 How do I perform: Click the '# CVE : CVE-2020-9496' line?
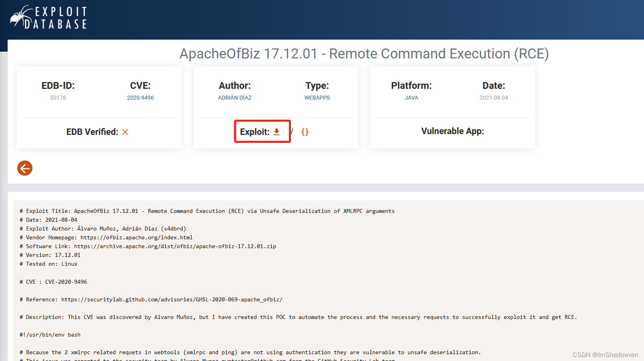pyautogui.click(x=53, y=282)
